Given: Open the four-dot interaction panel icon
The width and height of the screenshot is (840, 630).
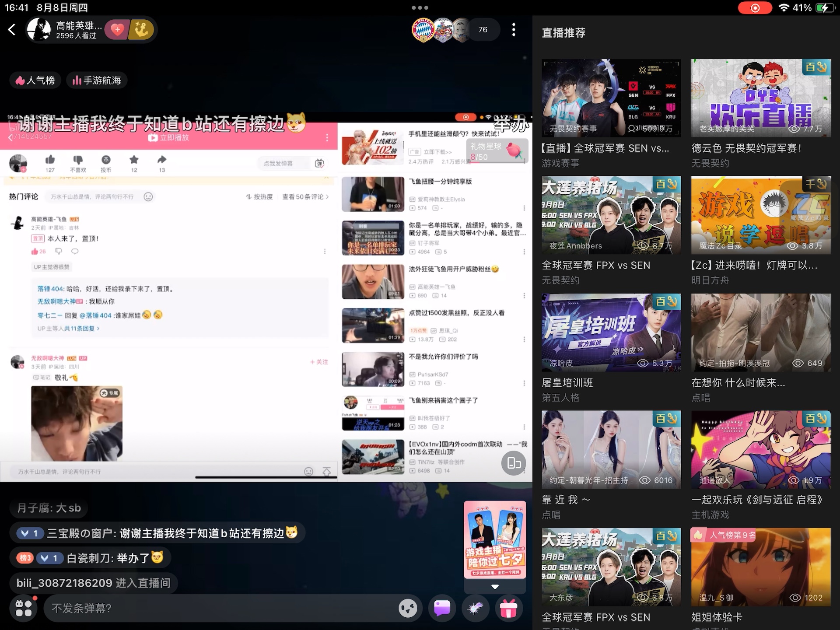Looking at the screenshot, I should (x=24, y=608).
